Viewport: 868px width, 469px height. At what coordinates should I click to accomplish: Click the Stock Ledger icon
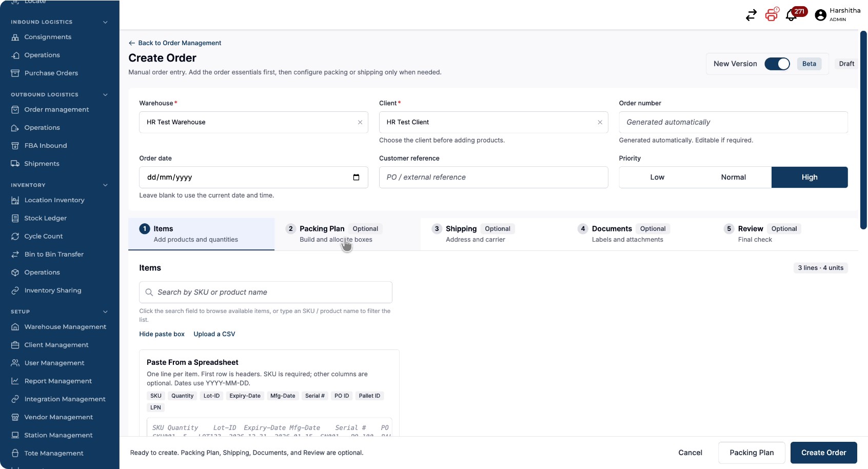(15, 218)
